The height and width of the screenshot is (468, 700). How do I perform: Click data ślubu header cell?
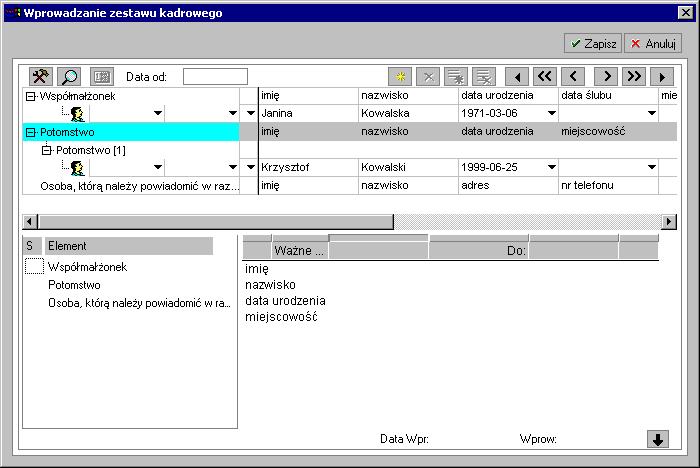[608, 96]
